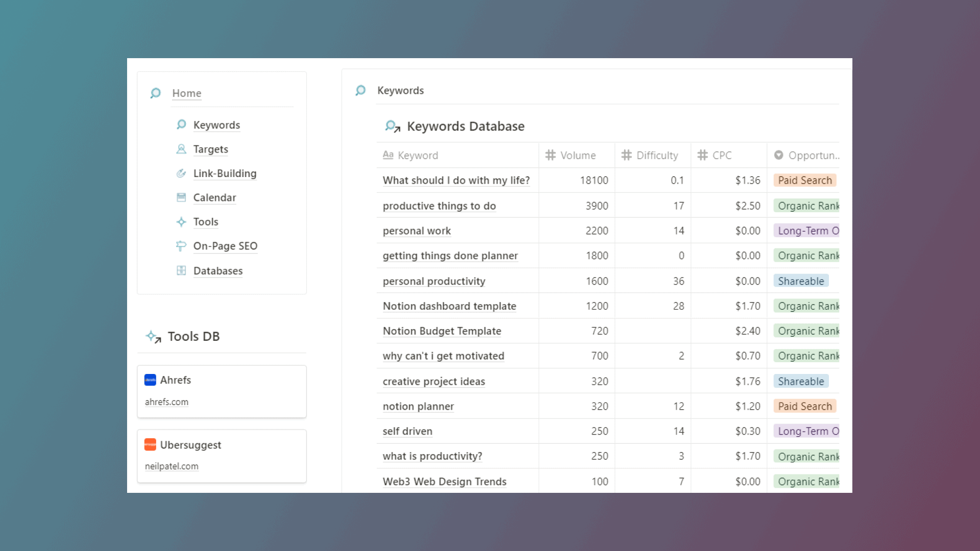Click the Organic Rank tag on productive things

[807, 205]
